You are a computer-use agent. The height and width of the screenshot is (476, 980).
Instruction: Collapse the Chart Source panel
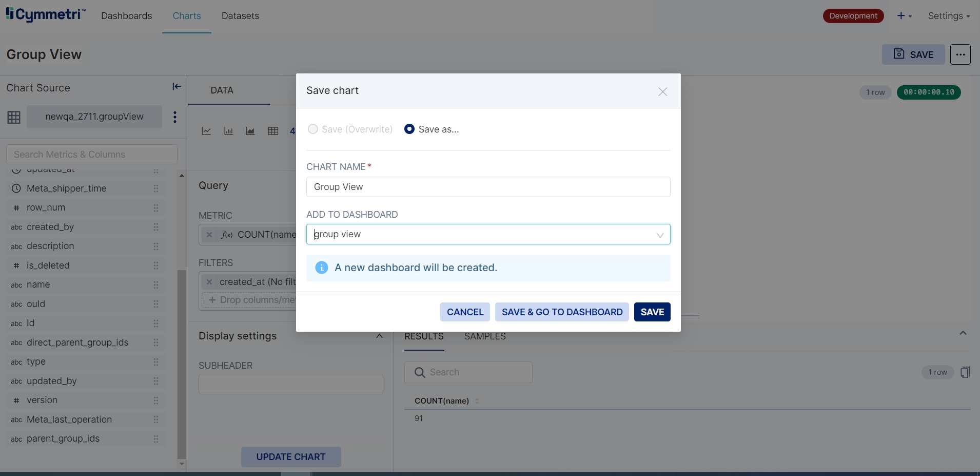(177, 87)
